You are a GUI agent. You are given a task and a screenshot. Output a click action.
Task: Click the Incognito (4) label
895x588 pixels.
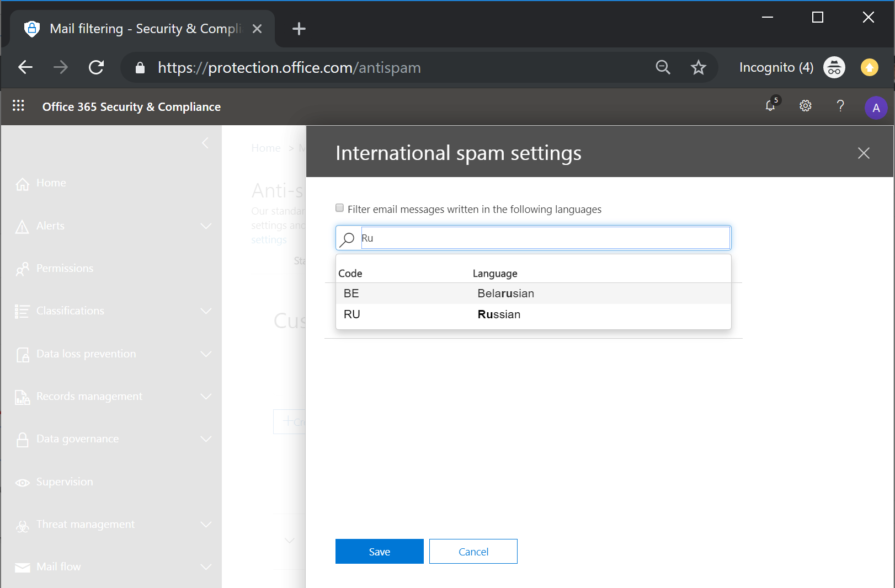[x=776, y=67]
